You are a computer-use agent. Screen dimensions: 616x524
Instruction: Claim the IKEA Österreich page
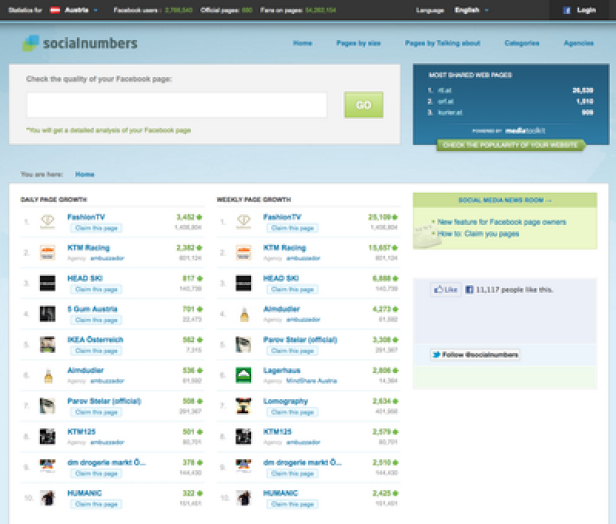pyautogui.click(x=96, y=351)
